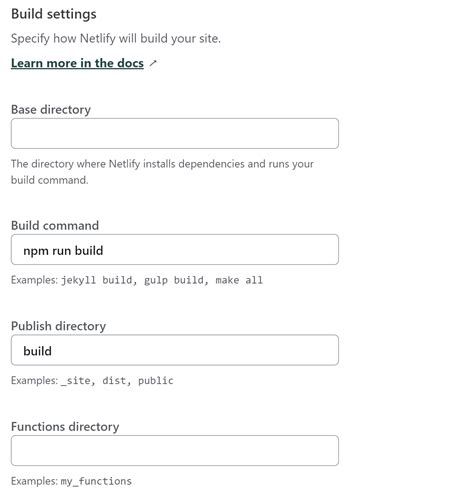Click the 'my_functions' example text

pos(96,481)
